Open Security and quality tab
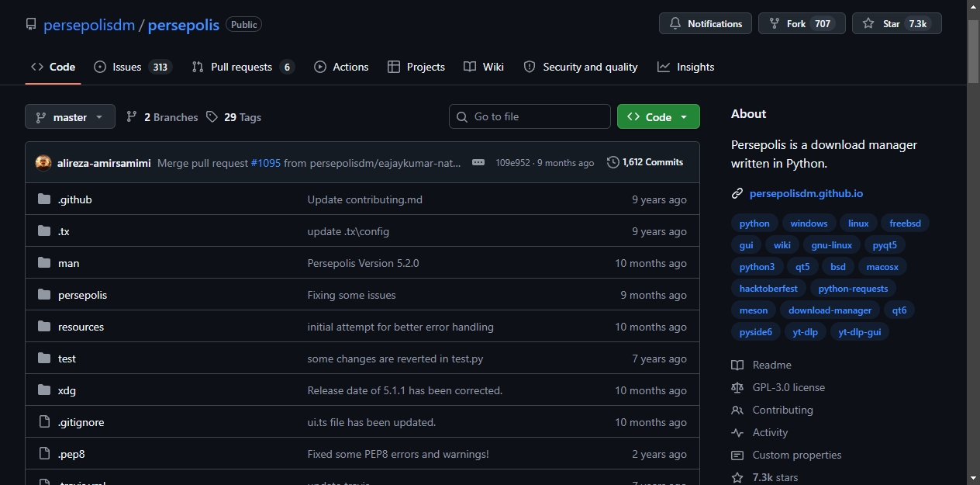This screenshot has height=485, width=980. click(x=581, y=67)
